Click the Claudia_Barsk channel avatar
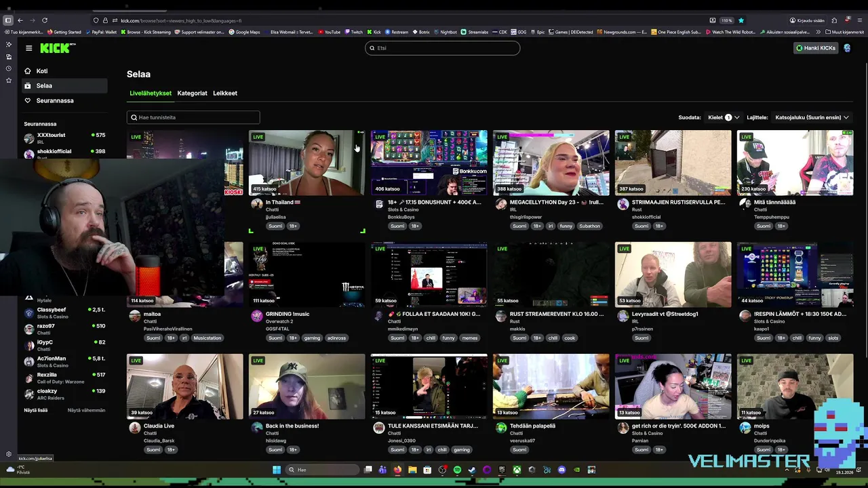This screenshot has width=868, height=488. coord(135,428)
